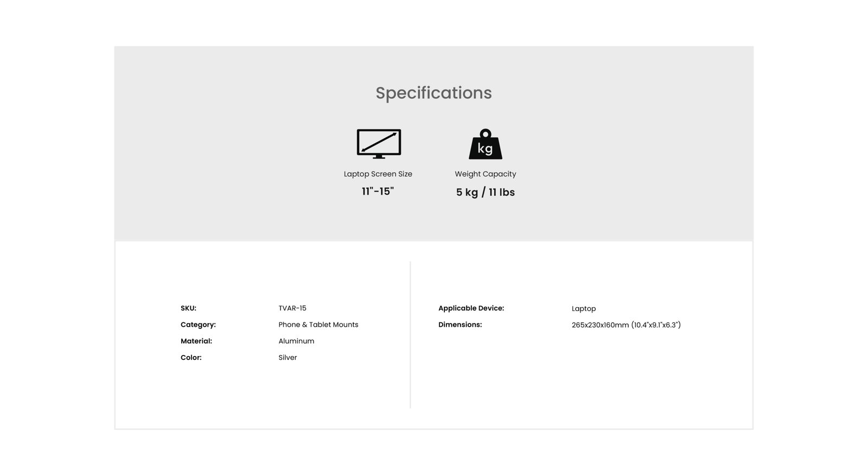Open the Phone & Tablet Mounts category
The width and height of the screenshot is (868, 476).
(318, 325)
